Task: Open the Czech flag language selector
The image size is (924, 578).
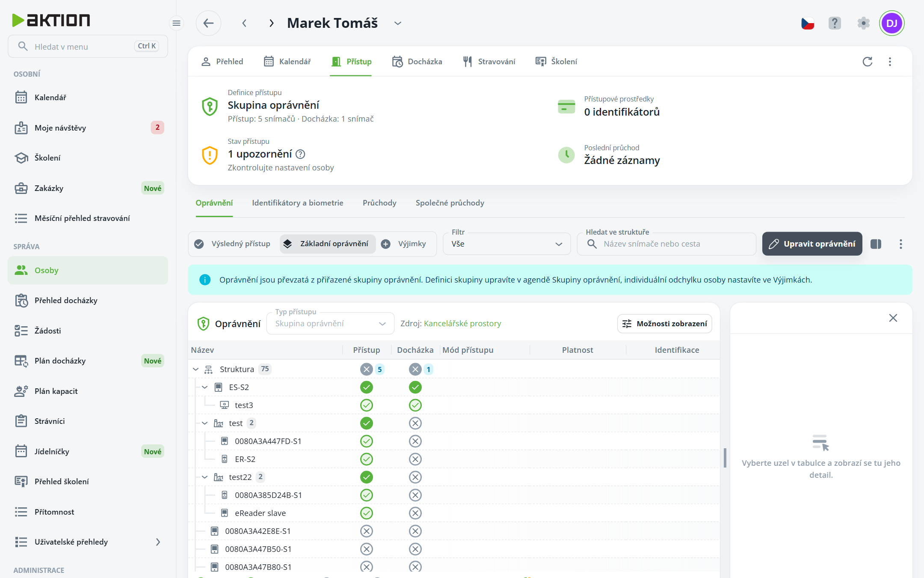Action: pos(807,23)
